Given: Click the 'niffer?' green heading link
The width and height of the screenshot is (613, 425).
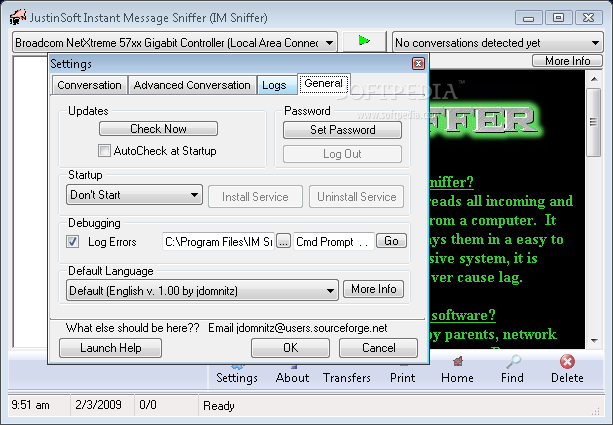Looking at the screenshot, I should (452, 182).
